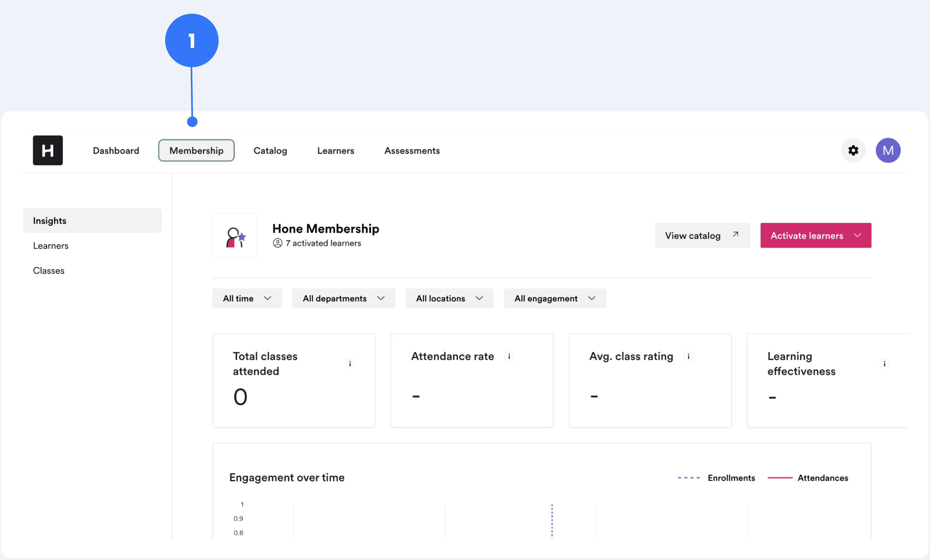This screenshot has height=560, width=930.
Task: Show info for Learning effectiveness
Action: tap(884, 364)
